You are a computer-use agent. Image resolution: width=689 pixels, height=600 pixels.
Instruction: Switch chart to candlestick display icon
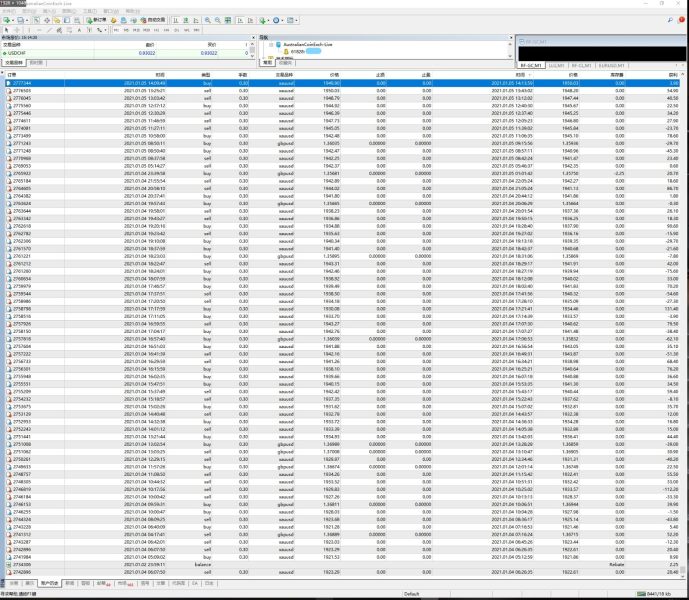[183, 19]
